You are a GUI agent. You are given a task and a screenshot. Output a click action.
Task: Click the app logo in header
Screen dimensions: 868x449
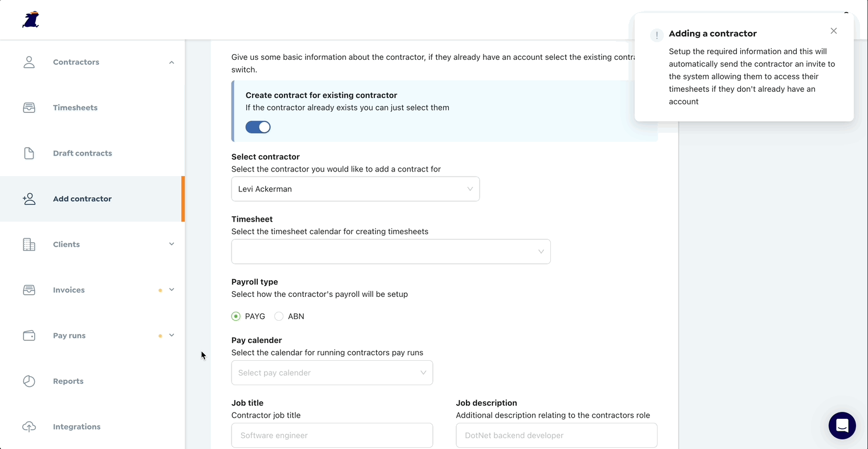pyautogui.click(x=31, y=19)
